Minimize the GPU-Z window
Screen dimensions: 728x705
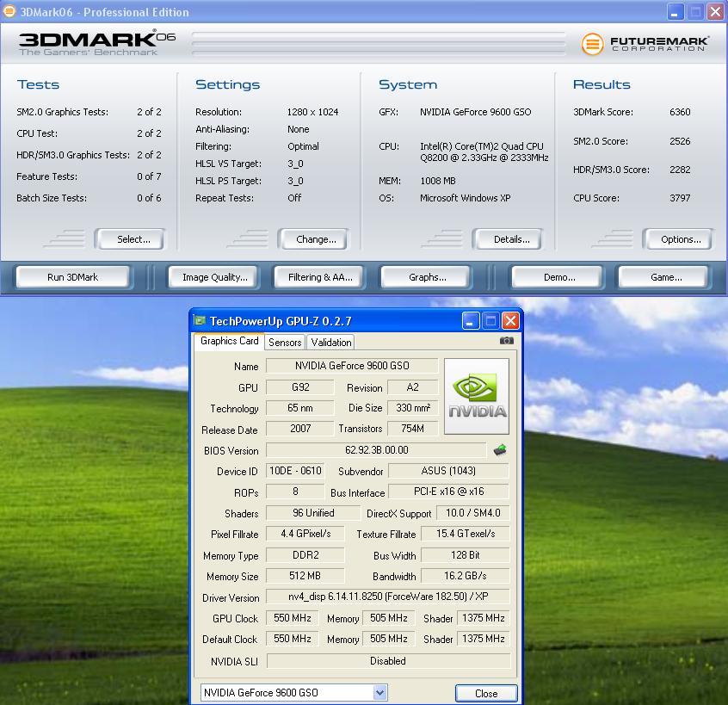coord(471,320)
